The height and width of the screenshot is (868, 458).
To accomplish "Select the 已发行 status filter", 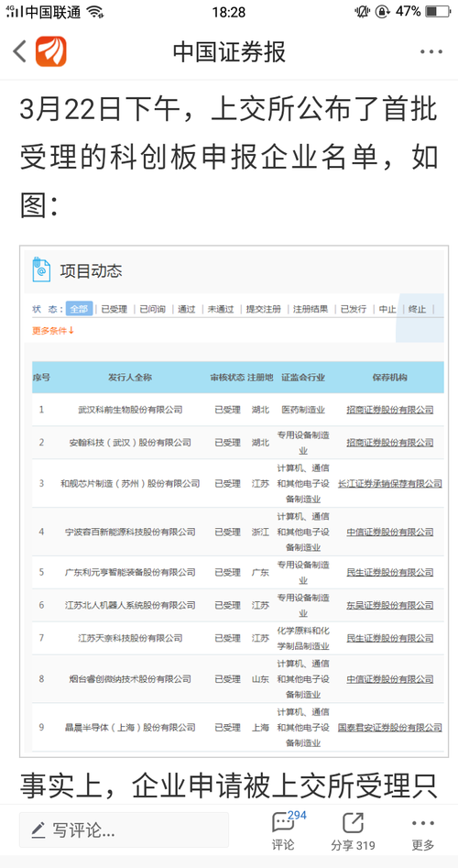I will (353, 310).
